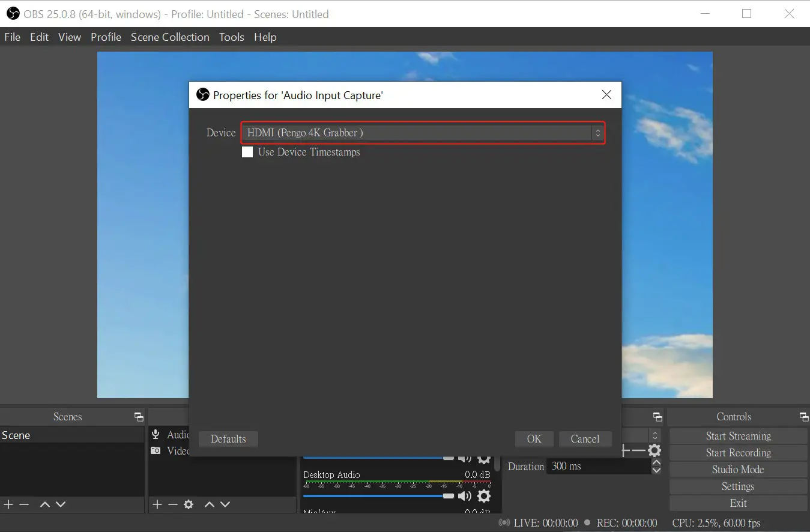Click the transition properties gear icon
Image resolution: width=810 pixels, height=532 pixels.
(x=654, y=450)
